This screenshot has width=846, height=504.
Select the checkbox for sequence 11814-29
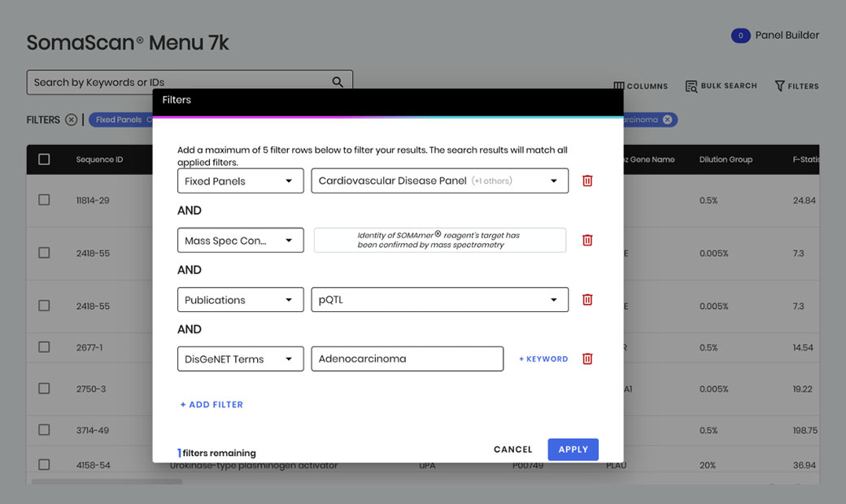[x=44, y=200]
